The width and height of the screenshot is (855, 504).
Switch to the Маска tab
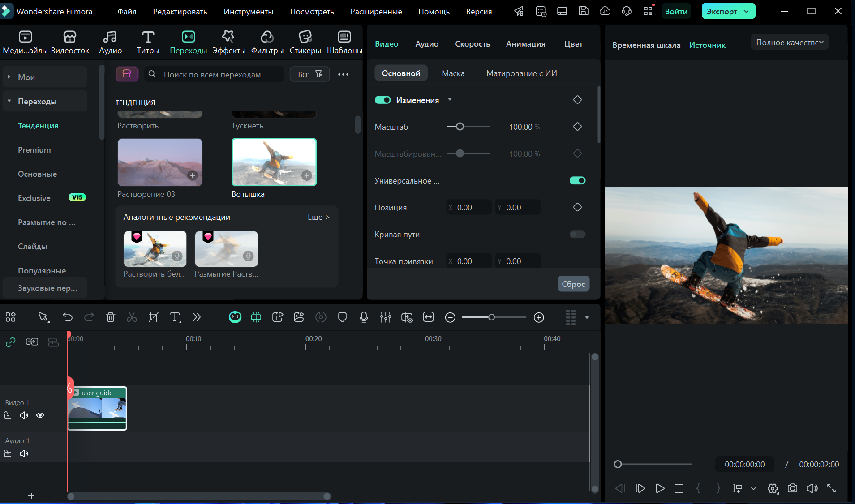click(x=453, y=73)
